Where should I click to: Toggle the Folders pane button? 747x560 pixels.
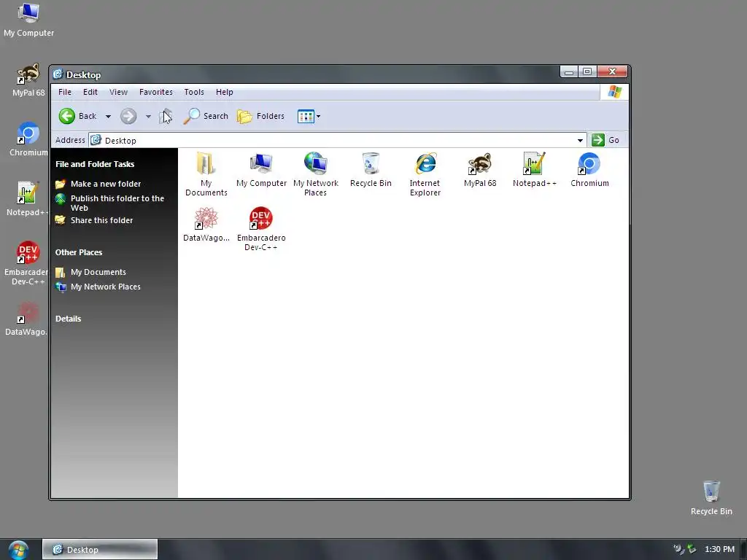(x=260, y=116)
